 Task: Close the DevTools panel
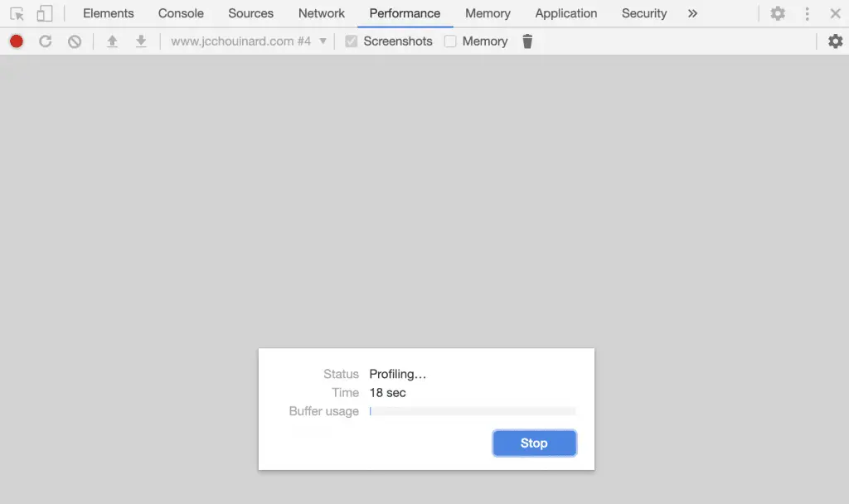[x=836, y=13]
